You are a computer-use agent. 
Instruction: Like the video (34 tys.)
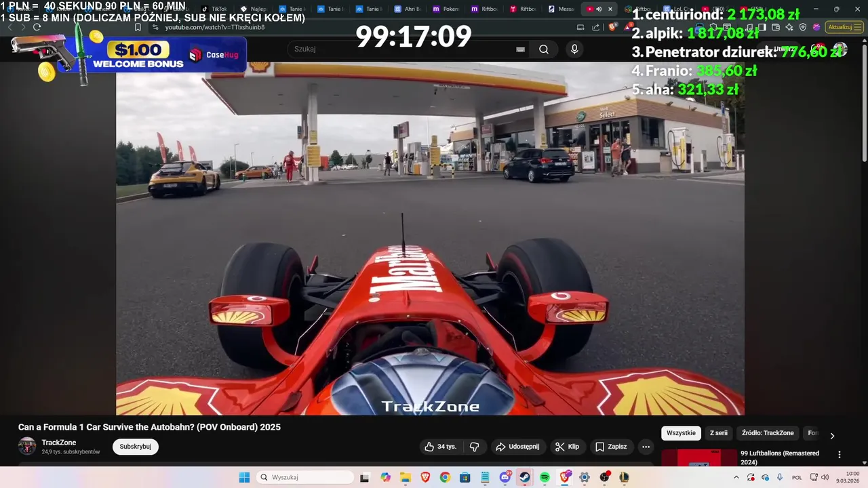tap(440, 447)
